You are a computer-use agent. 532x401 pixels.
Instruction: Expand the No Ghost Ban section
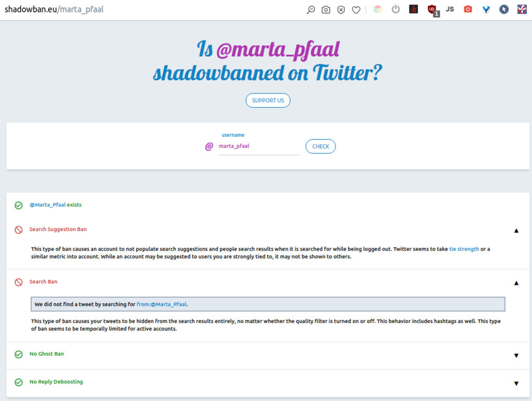pos(516,356)
